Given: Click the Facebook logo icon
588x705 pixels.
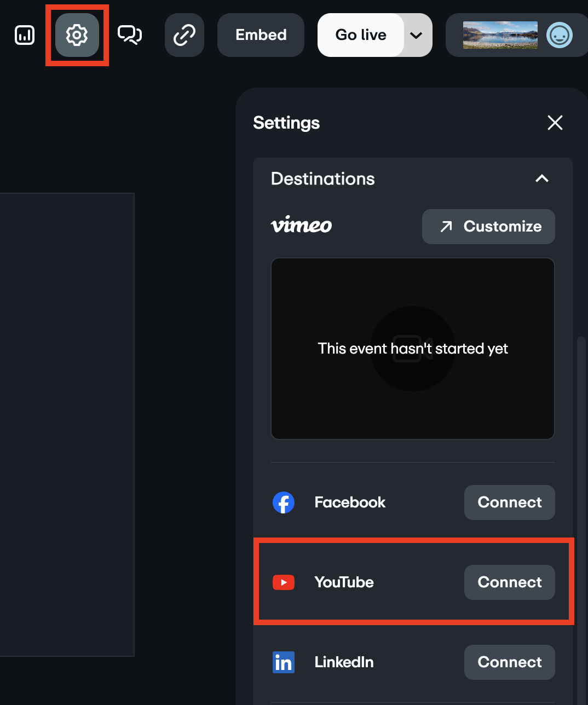Looking at the screenshot, I should pyautogui.click(x=284, y=502).
